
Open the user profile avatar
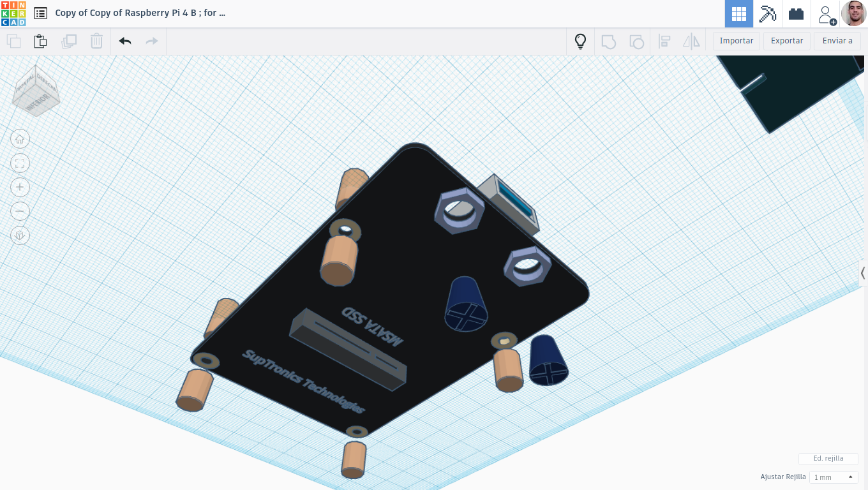[x=854, y=13]
